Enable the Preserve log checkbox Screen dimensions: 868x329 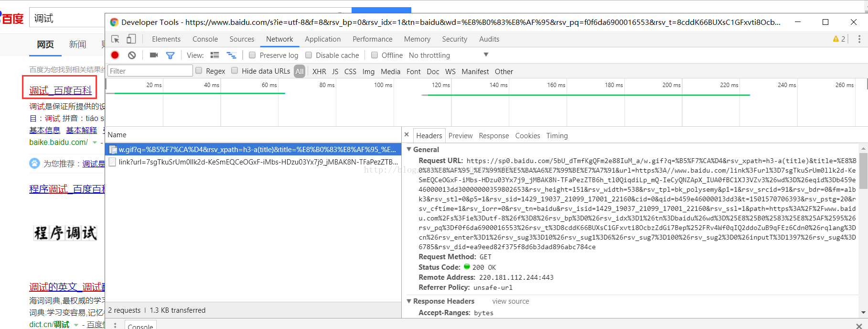tap(252, 55)
